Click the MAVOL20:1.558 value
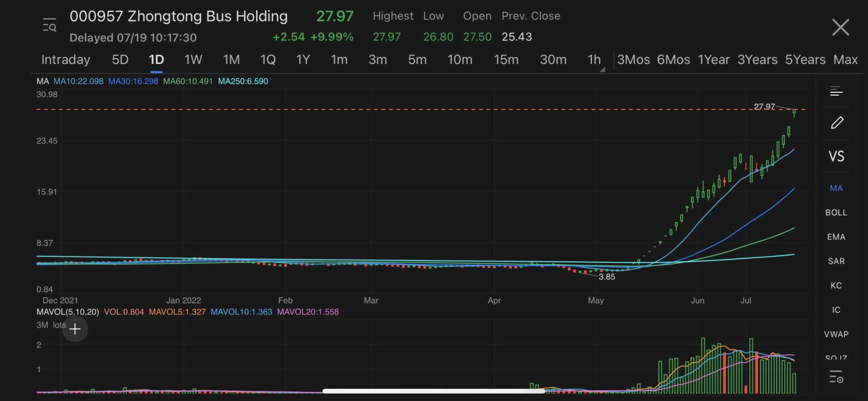Image resolution: width=868 pixels, height=401 pixels. (x=308, y=312)
